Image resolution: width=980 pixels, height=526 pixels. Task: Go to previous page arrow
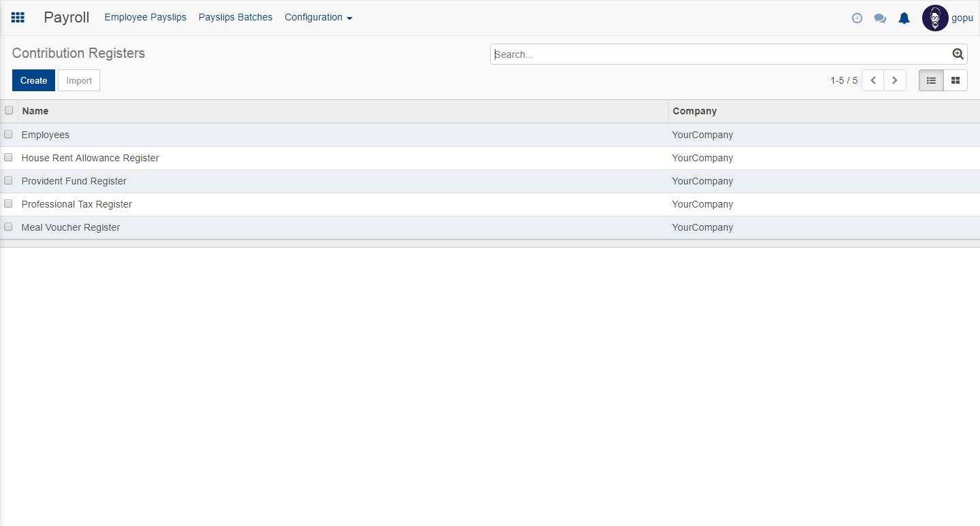(873, 80)
